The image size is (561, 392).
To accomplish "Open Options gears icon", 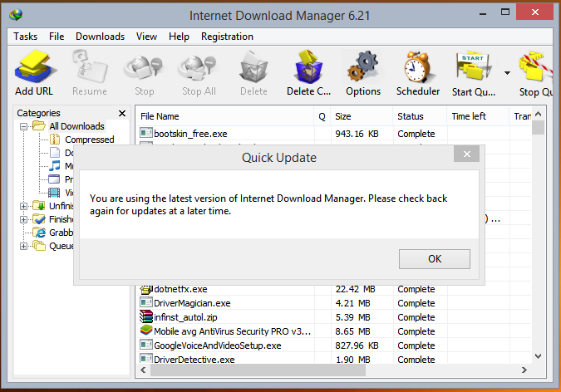I will [363, 66].
